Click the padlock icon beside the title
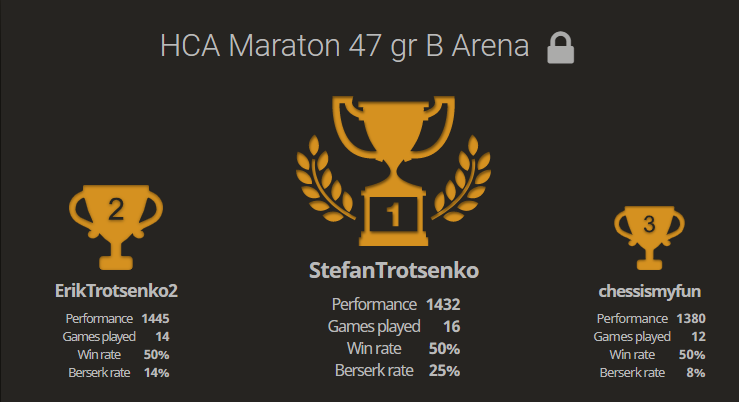Viewport: 739px width, 402px height. click(561, 48)
